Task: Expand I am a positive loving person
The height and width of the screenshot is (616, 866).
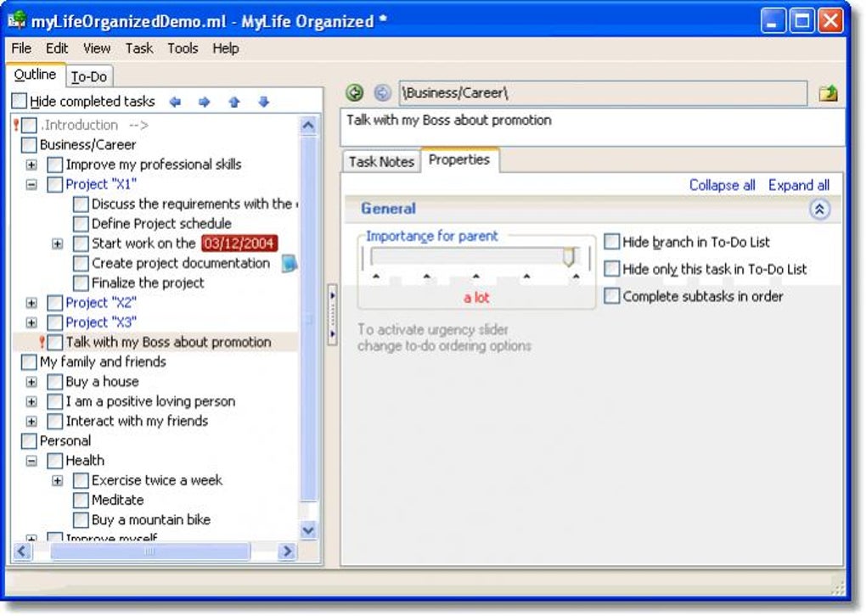Action: [x=31, y=402]
